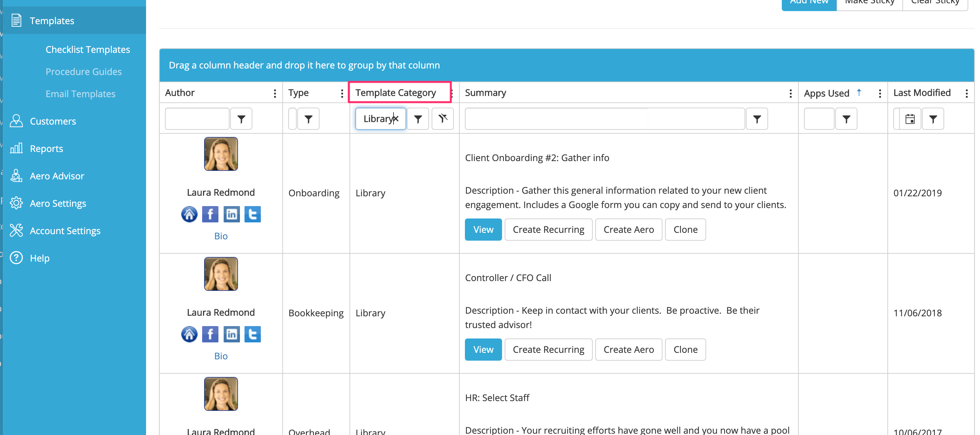Open Type filter operator menu
The width and height of the screenshot is (980, 435).
pos(308,119)
